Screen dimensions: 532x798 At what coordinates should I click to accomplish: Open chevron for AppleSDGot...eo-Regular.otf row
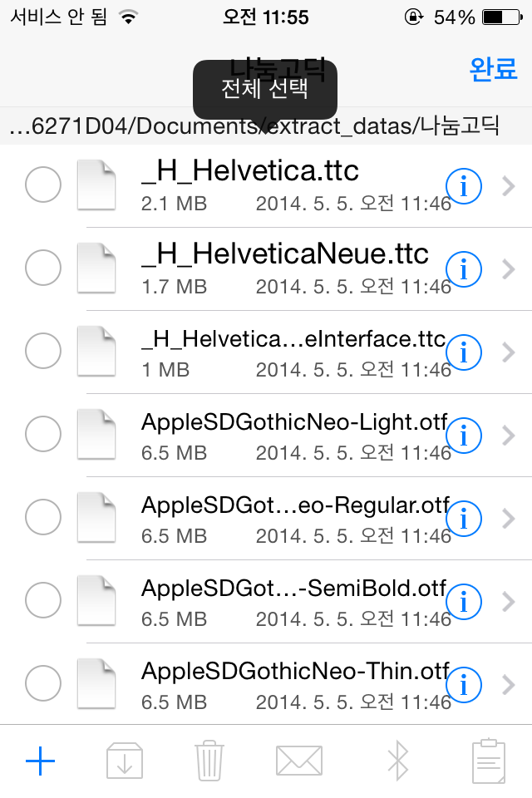(509, 519)
